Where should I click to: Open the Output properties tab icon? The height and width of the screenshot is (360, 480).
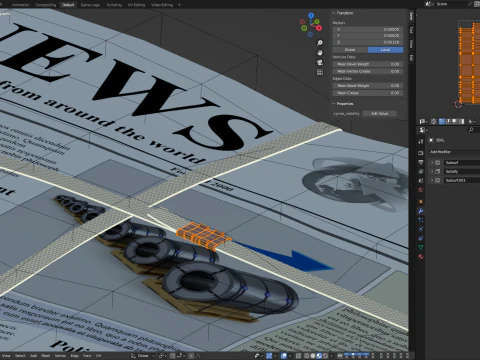[x=421, y=162]
